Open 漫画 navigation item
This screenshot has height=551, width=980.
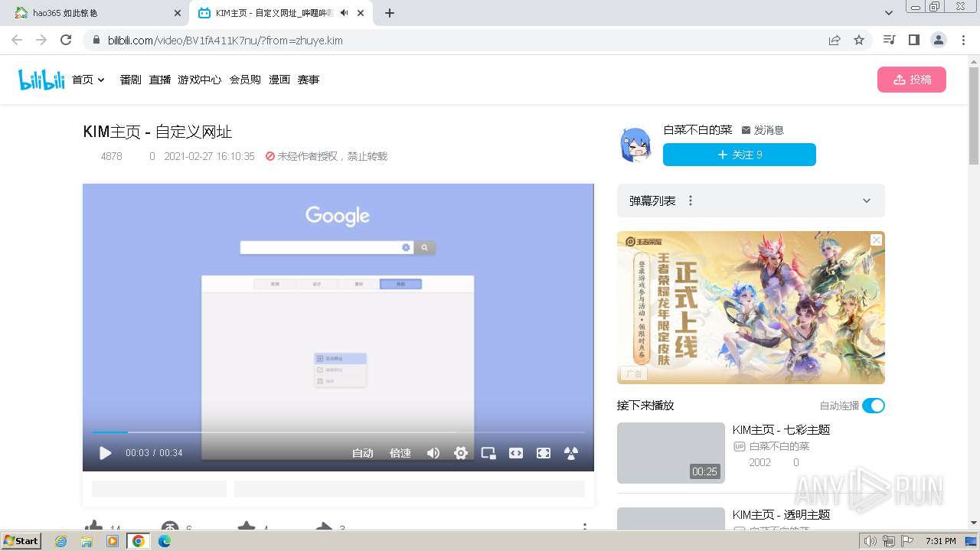279,80
